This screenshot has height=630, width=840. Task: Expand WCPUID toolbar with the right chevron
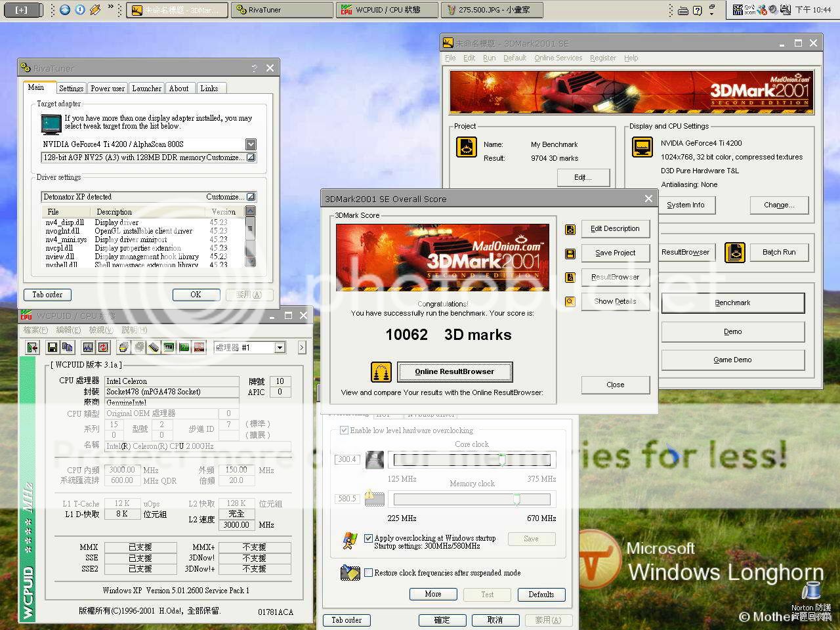pos(302,348)
